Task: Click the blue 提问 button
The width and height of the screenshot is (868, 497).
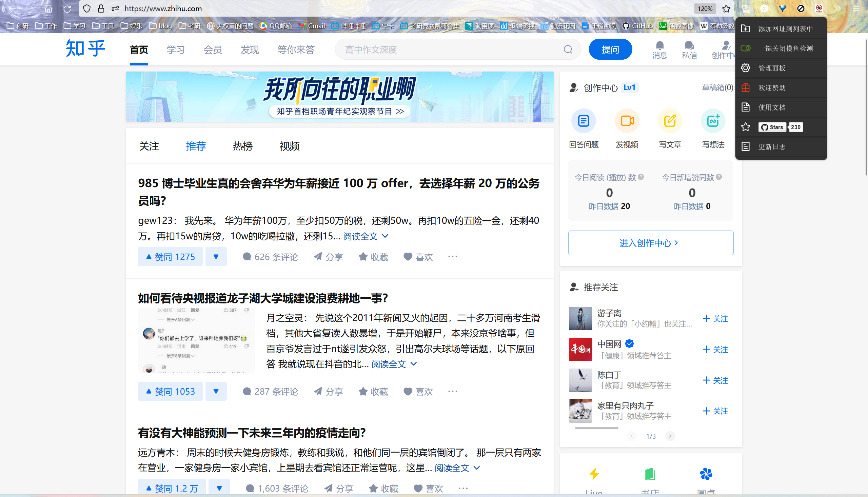Action: [611, 49]
